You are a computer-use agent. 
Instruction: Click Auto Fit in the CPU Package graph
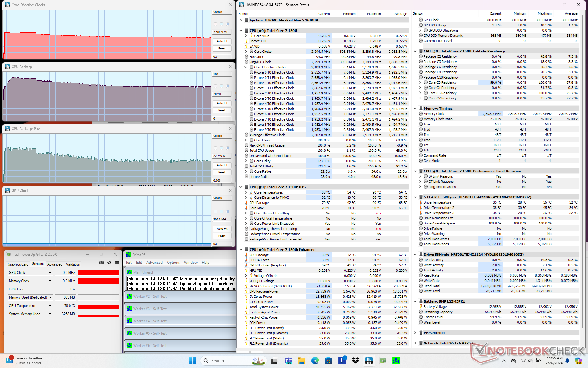[222, 103]
